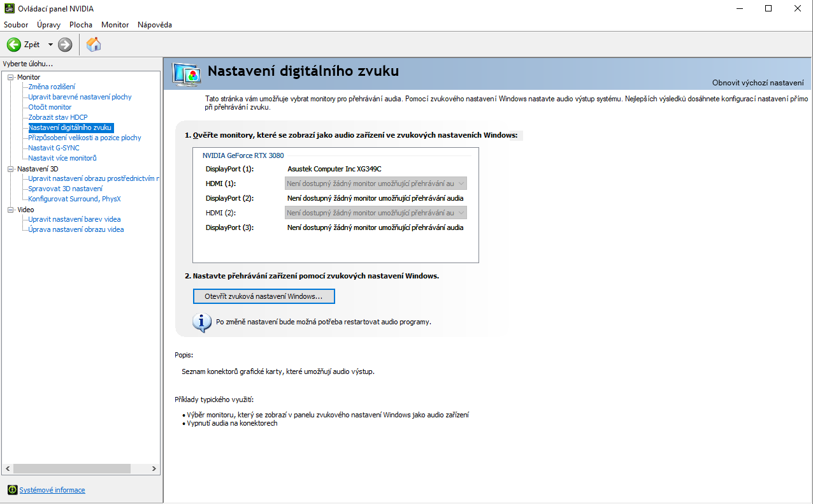Click the Popis heading

click(183, 355)
